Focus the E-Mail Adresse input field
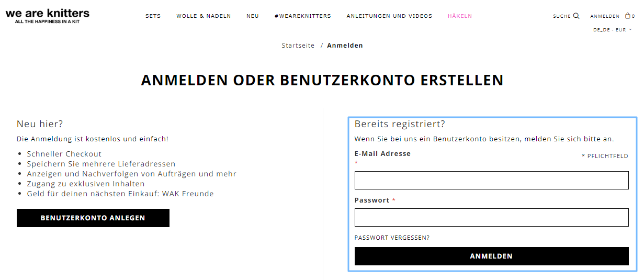 492,180
